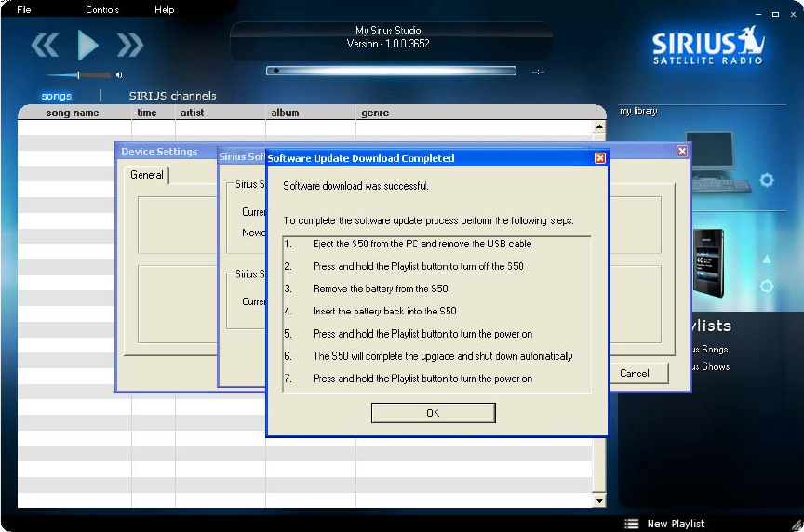
Task: Mute audio with the speaker icon
Action: (119, 75)
